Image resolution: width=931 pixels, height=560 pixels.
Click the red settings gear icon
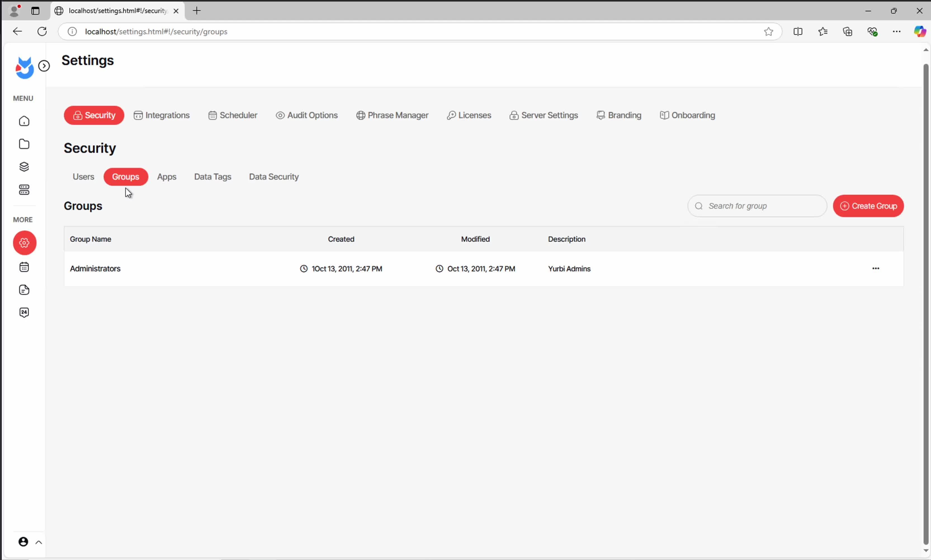coord(25,243)
